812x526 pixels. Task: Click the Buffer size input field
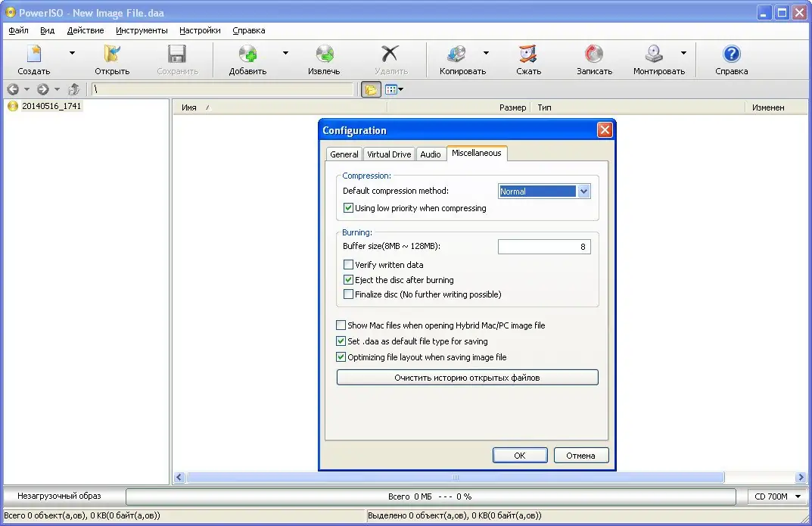point(543,246)
